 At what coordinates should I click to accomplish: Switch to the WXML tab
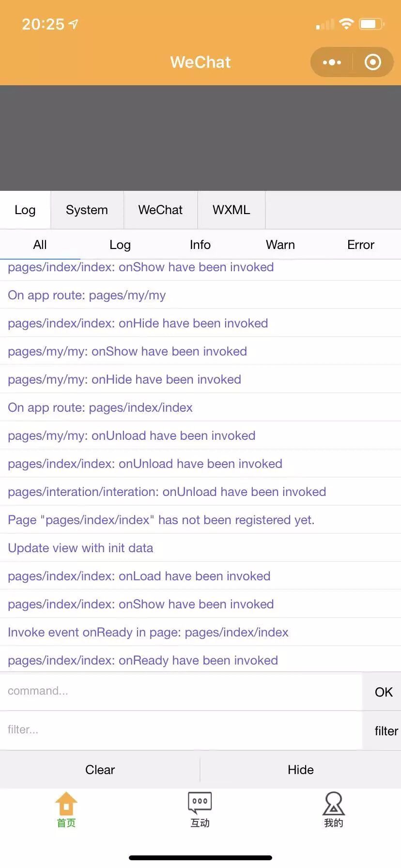pos(231,210)
